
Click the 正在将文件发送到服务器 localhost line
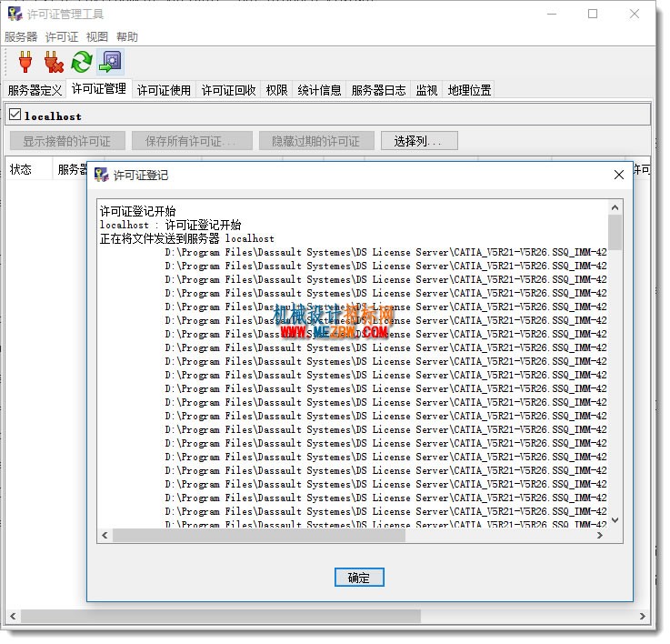(187, 239)
